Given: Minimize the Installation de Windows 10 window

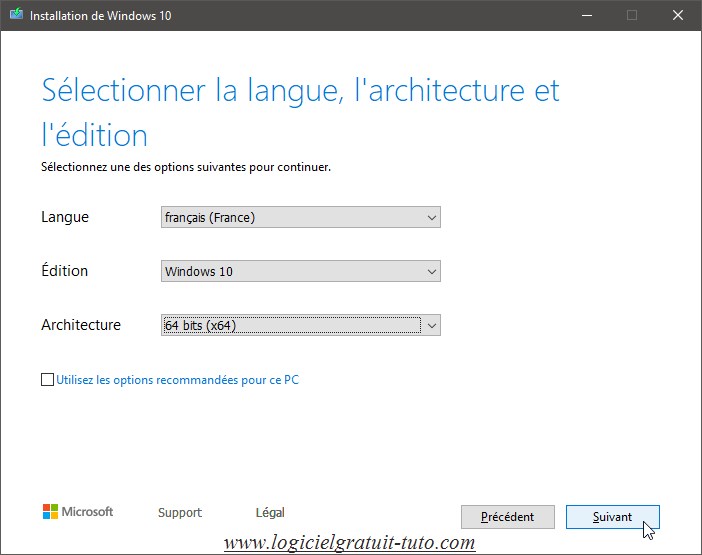Looking at the screenshot, I should (x=587, y=15).
